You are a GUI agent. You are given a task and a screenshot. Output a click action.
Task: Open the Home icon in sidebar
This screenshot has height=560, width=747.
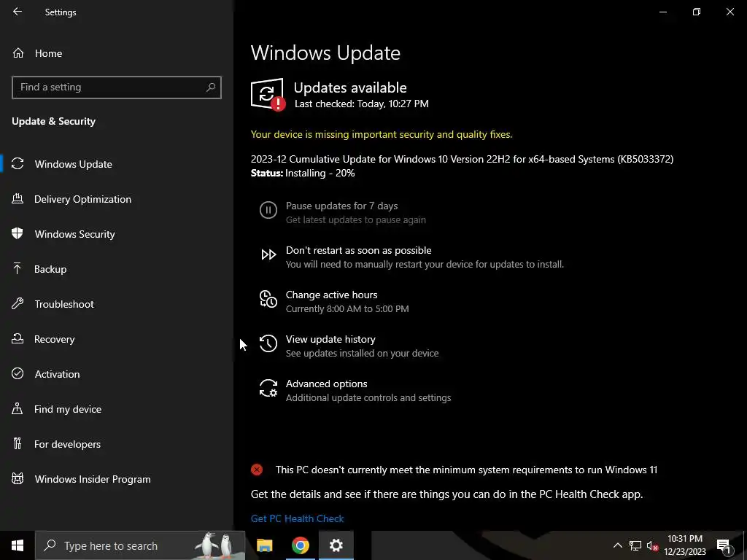tap(18, 52)
